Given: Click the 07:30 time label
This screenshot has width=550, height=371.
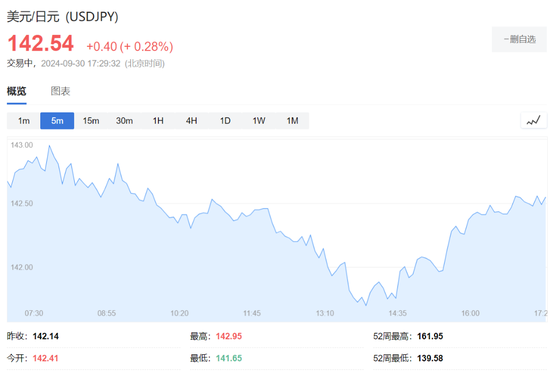Looking at the screenshot, I should click(34, 313).
